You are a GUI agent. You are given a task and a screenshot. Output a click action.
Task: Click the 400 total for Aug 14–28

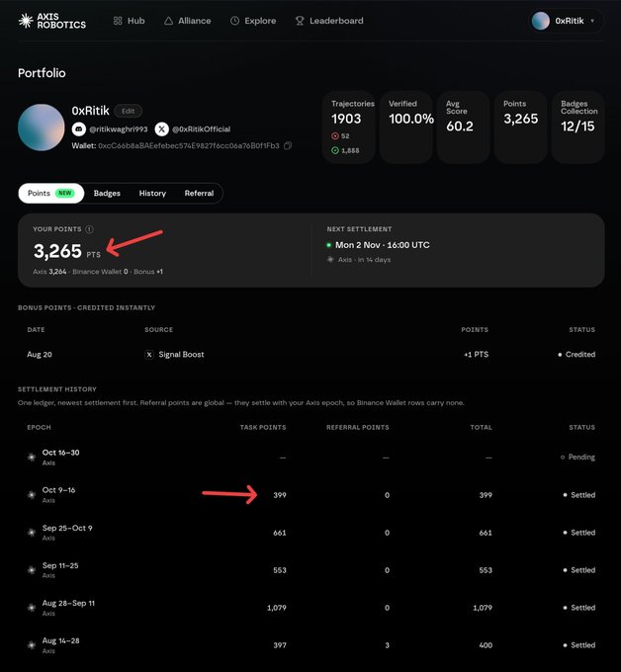(486, 645)
